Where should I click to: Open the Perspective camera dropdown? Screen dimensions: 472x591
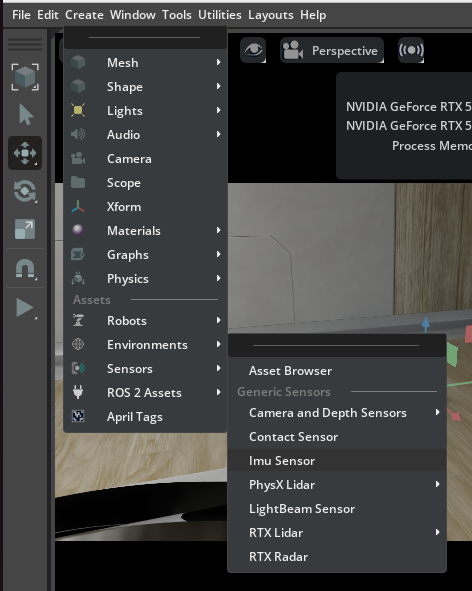point(332,50)
